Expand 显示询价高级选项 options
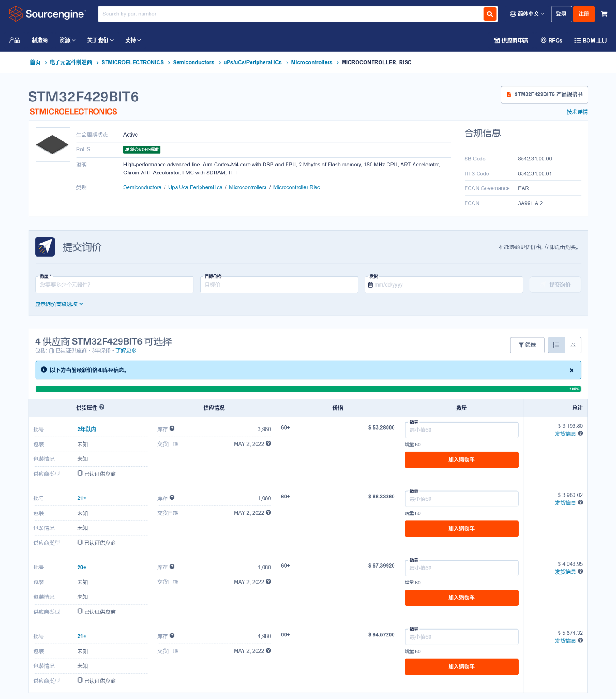 (x=59, y=304)
